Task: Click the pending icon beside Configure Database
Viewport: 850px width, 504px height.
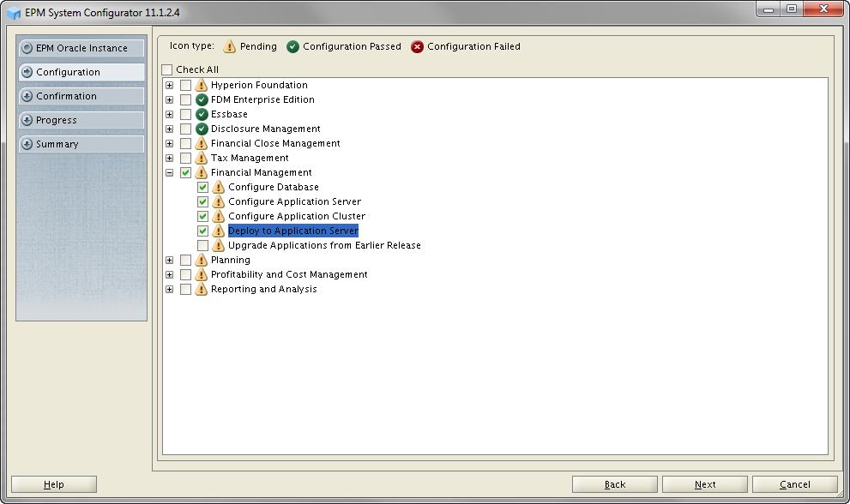Action: pos(219,187)
